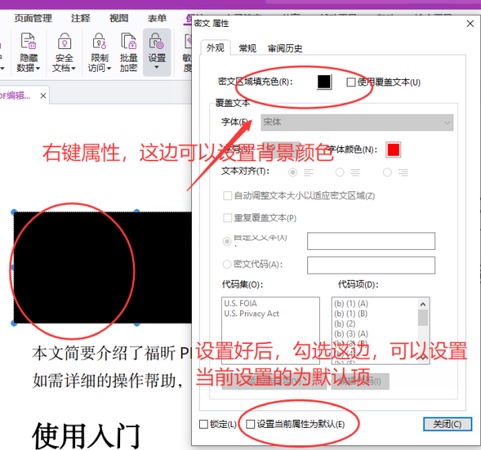481x450 pixels.
Task: Switch to the 页面管理 ribbon tab
Action: coord(33,18)
